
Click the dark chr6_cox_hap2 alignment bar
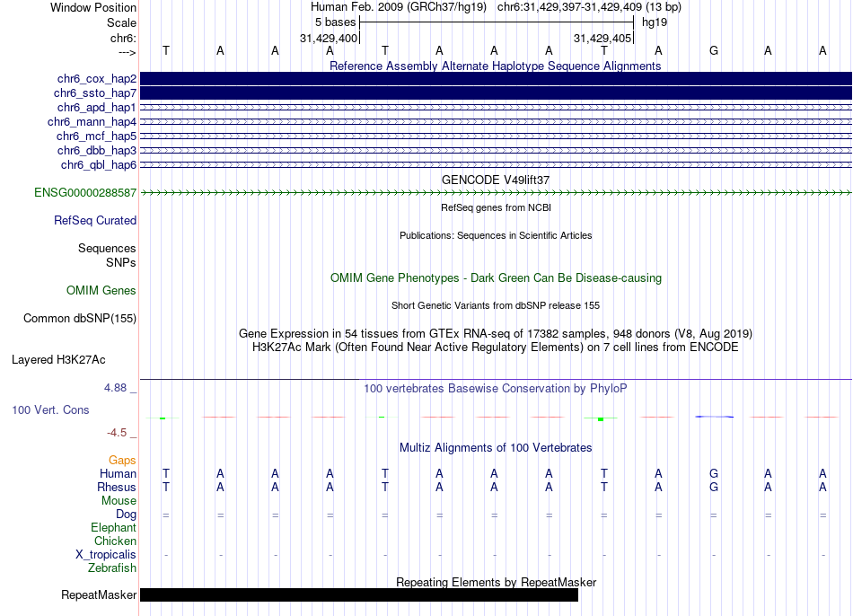(x=496, y=79)
